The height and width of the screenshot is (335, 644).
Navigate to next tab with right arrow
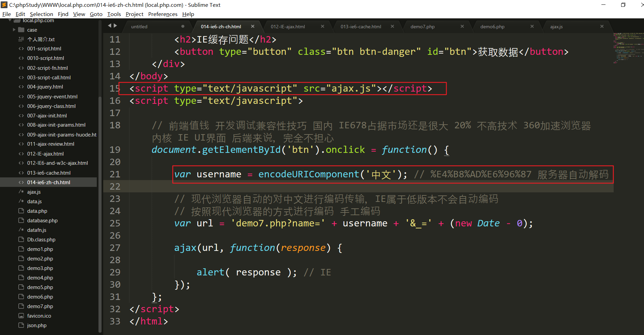(x=116, y=26)
